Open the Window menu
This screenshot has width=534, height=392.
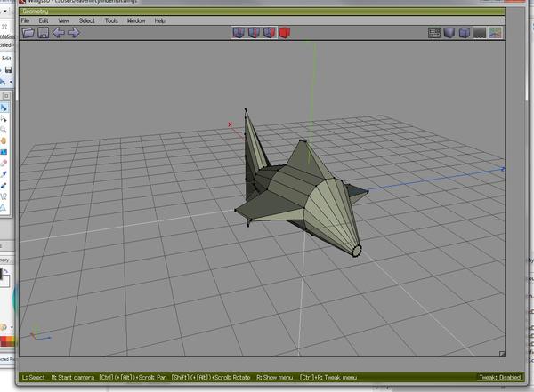point(136,20)
